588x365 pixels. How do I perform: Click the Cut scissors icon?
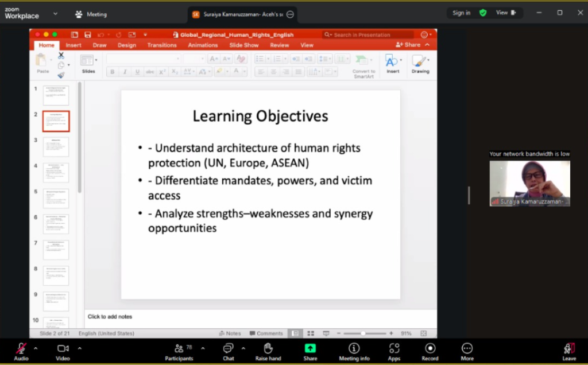click(61, 56)
